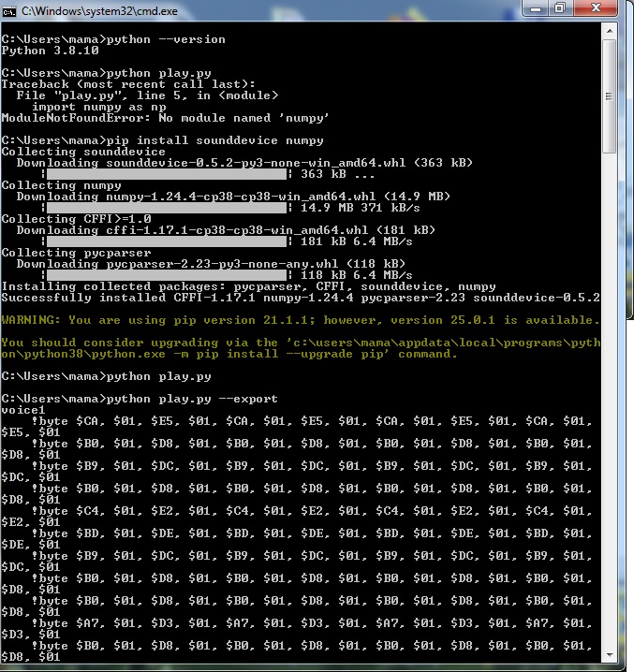Screen dimensions: 634x672
Task: Click the '$DE, $01' continuation line
Action: pos(31,545)
